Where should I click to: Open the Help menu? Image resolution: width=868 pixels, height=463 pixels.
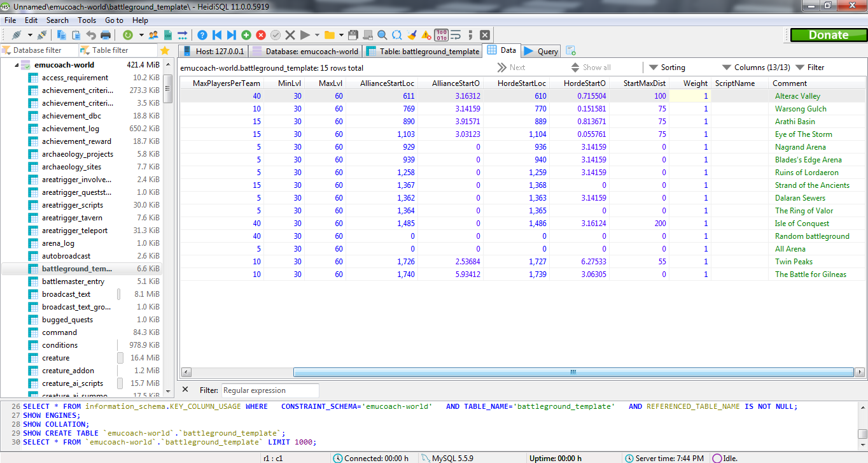140,20
